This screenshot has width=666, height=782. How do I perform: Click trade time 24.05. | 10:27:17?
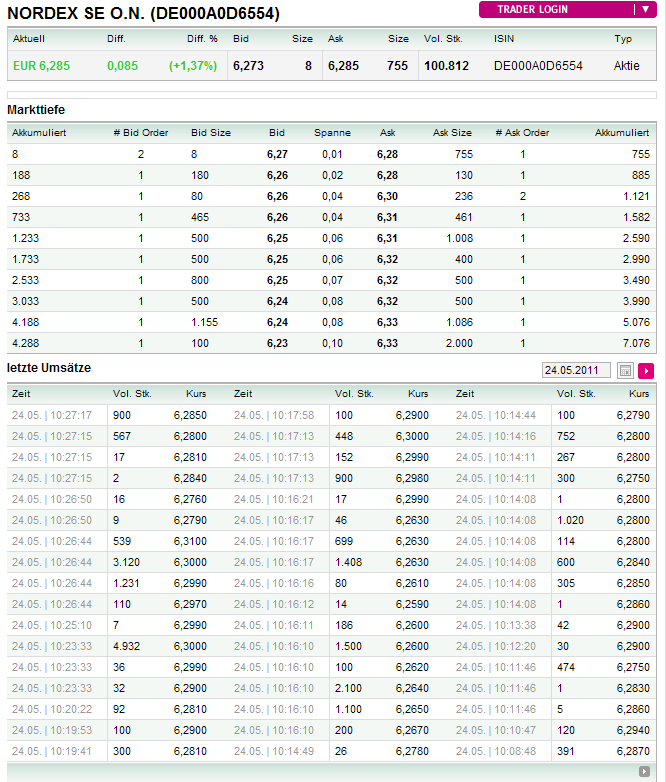click(52, 415)
